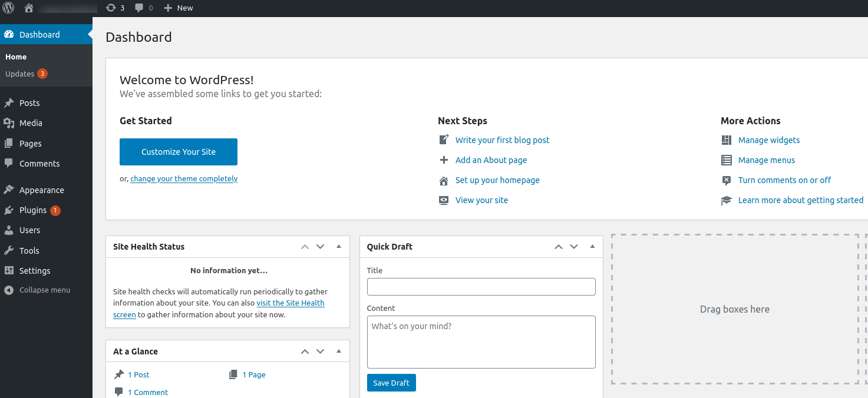The height and width of the screenshot is (398, 868).
Task: Click the Tools wrench icon in sidebar
Action: [9, 251]
